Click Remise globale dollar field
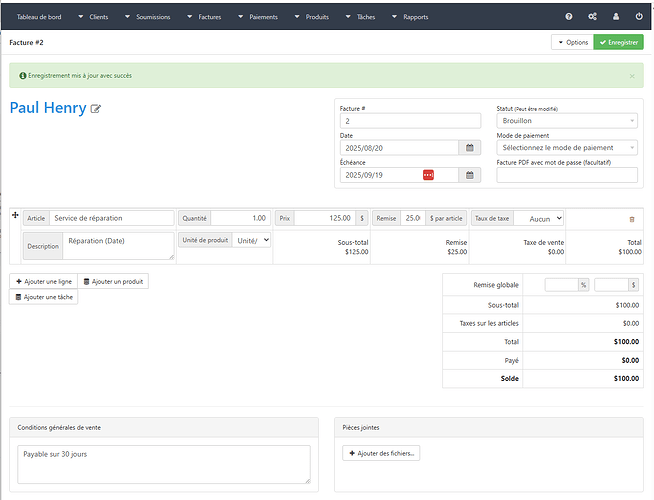Screen dimensions: 654x500 611,285
